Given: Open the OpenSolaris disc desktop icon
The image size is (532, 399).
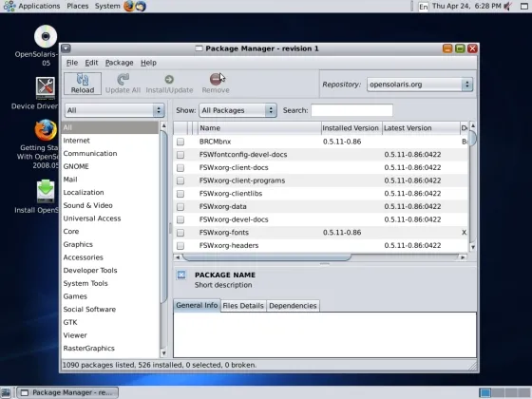Looking at the screenshot, I should click(46, 36).
